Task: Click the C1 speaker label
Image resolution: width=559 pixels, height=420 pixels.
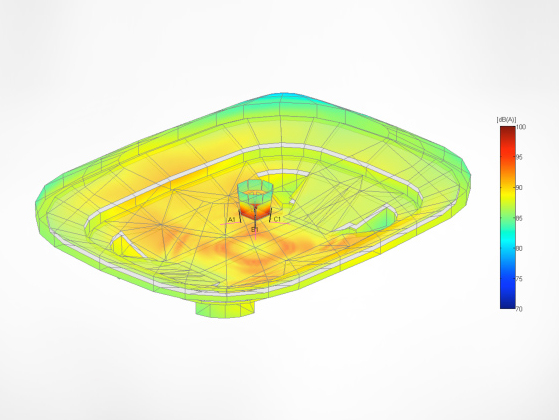Action: point(277,219)
